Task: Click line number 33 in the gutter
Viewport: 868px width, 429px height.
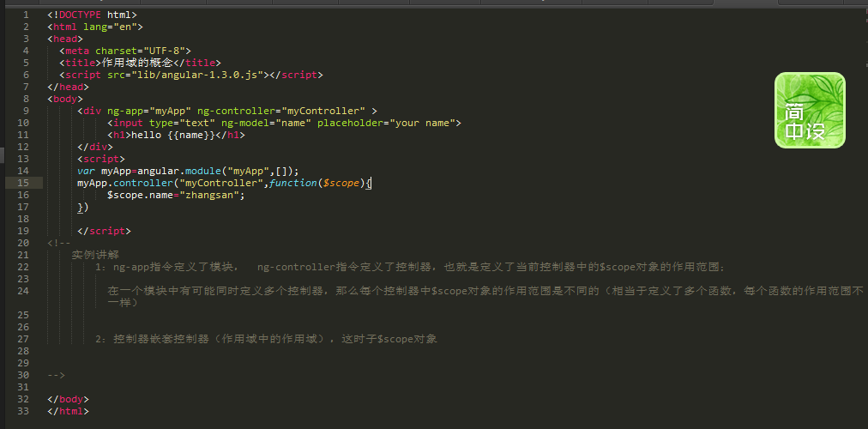Action: point(23,411)
